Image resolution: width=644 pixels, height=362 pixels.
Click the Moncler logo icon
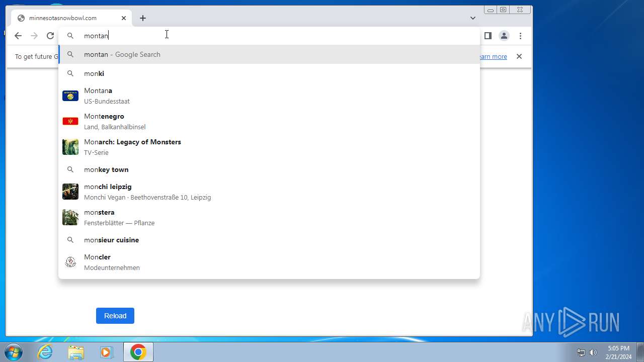(x=70, y=262)
